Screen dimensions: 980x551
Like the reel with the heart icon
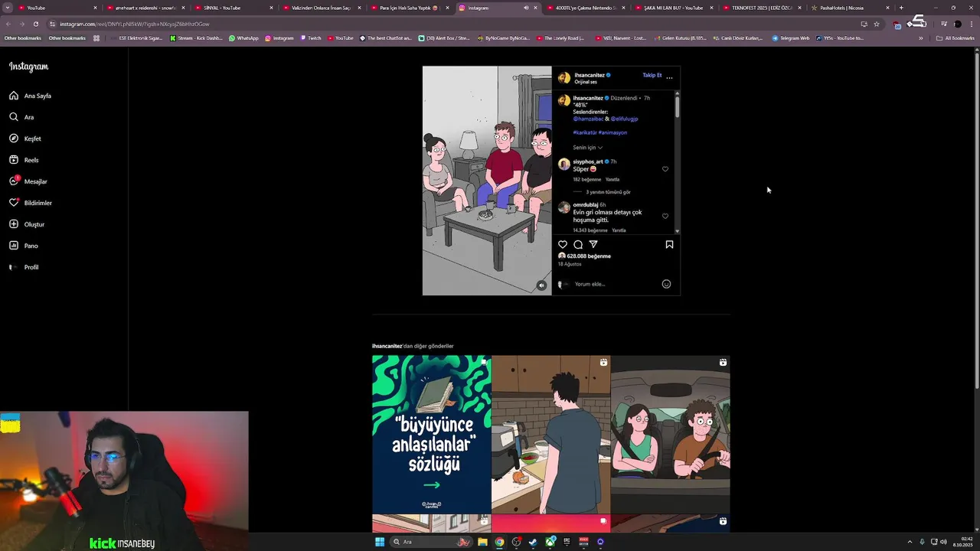coord(563,244)
